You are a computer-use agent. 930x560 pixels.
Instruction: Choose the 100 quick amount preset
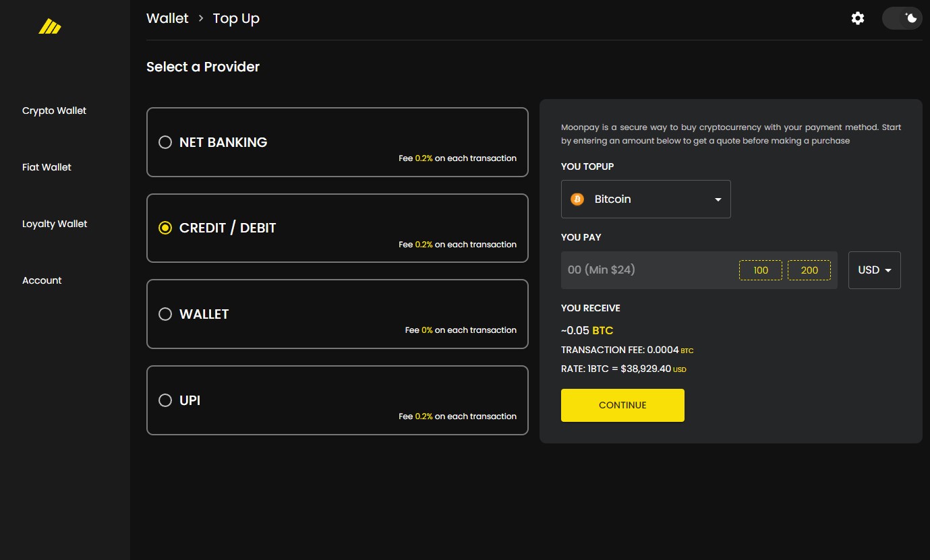pyautogui.click(x=761, y=270)
